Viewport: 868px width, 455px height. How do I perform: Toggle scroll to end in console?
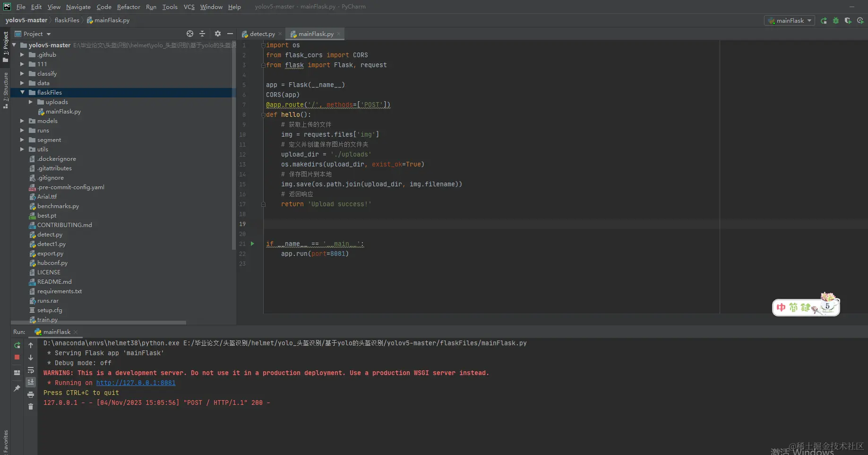point(31,382)
